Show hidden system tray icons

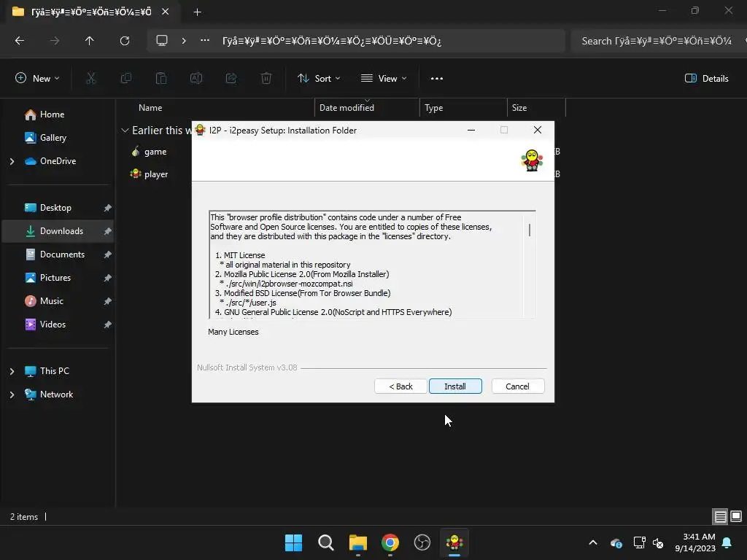[593, 542]
